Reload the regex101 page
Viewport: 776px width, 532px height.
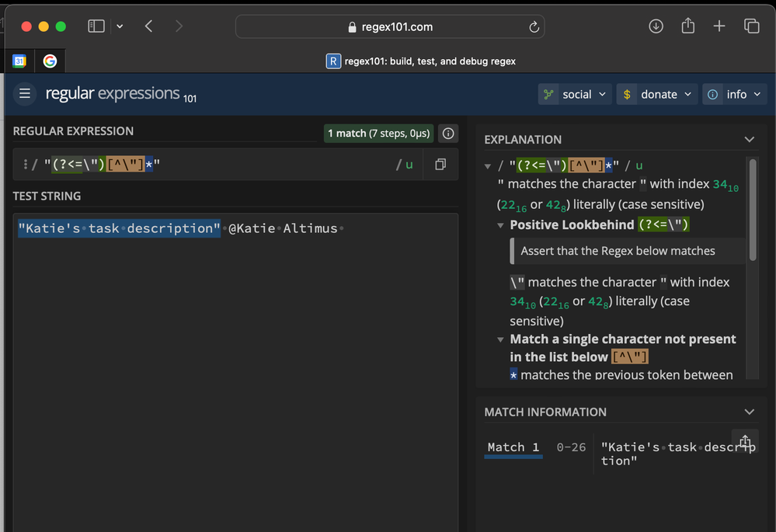pos(534,27)
